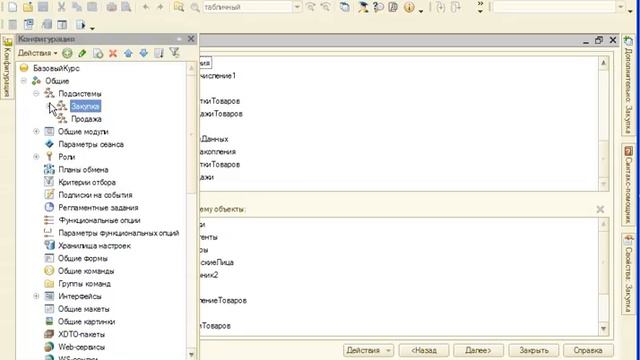The image size is (640, 360).
Task: Open the Синтакс-помощник side tab
Action: pyautogui.click(x=629, y=184)
